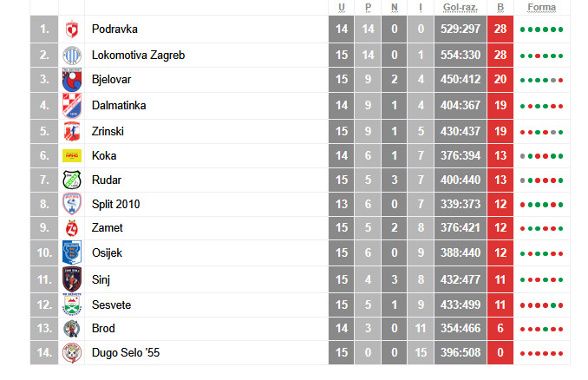Click the Zrinski team logo
Image resolution: width=588 pixels, height=380 pixels.
[x=71, y=131]
